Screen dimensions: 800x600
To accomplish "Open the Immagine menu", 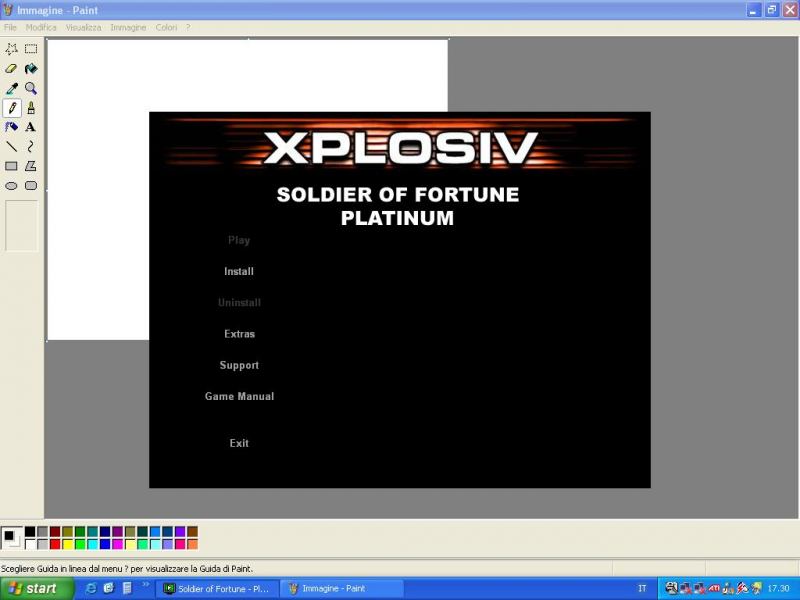I will [x=128, y=28].
